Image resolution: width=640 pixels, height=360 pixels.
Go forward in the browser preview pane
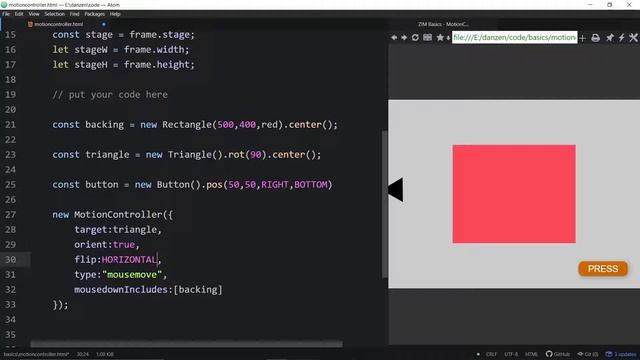point(404,38)
